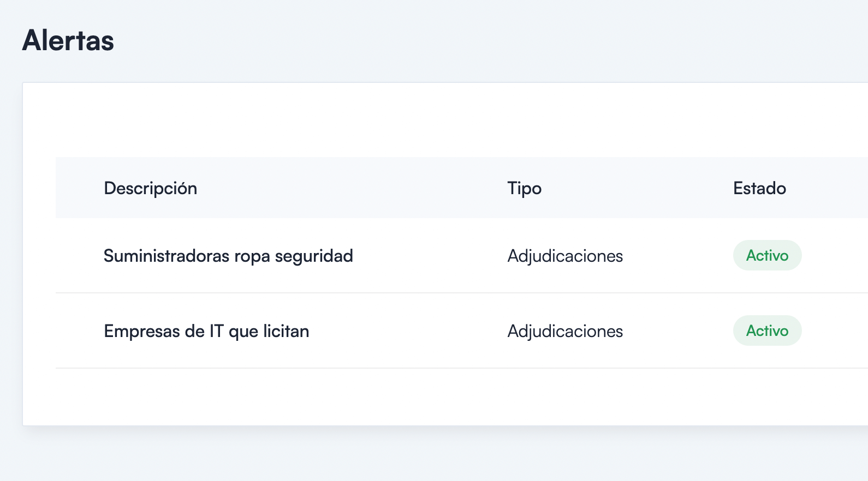The image size is (868, 481).
Task: Click the text Suministradoras ropa seguridad
Action: tap(228, 256)
